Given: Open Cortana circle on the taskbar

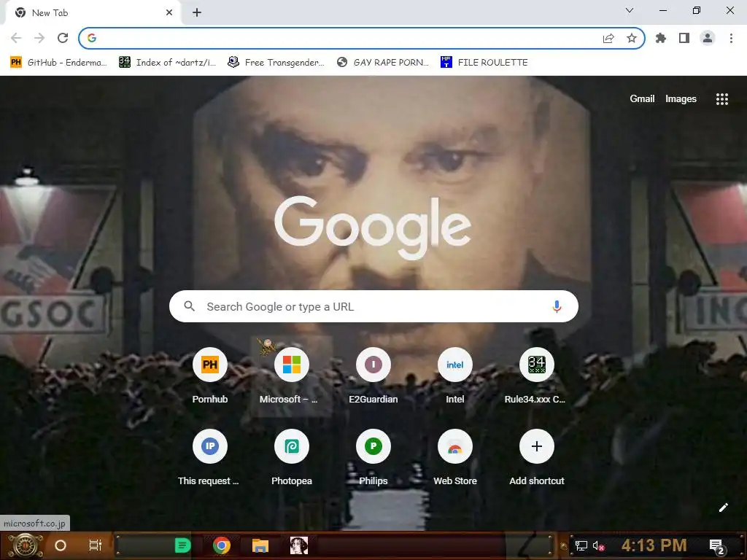Looking at the screenshot, I should tap(61, 545).
